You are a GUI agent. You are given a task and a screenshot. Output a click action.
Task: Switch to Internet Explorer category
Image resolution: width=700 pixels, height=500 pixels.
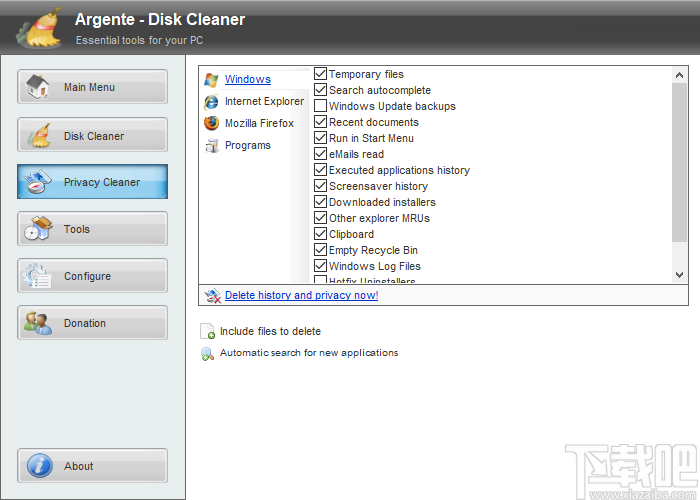[264, 101]
